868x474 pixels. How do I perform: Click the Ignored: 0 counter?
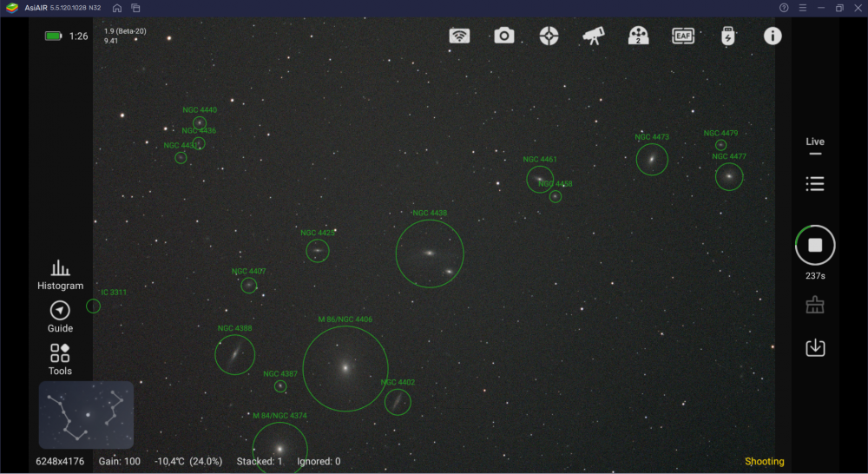click(x=319, y=461)
